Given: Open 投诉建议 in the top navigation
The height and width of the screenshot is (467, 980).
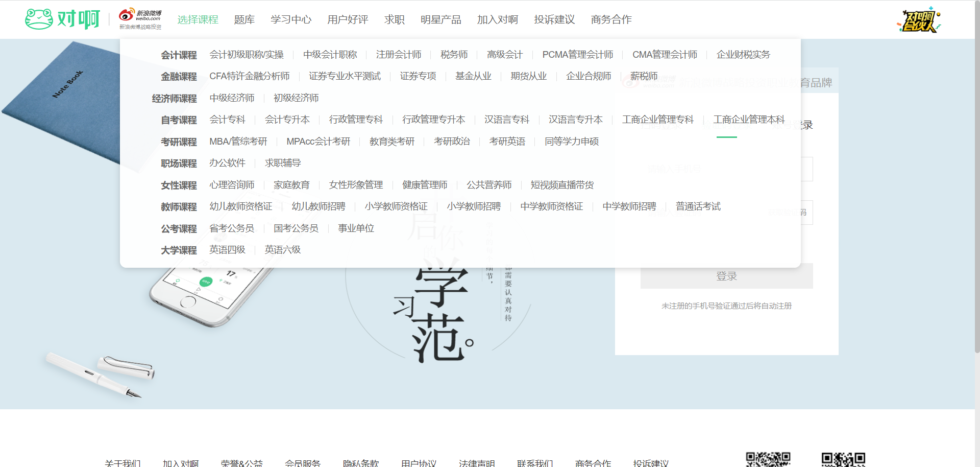Looking at the screenshot, I should (x=554, y=19).
